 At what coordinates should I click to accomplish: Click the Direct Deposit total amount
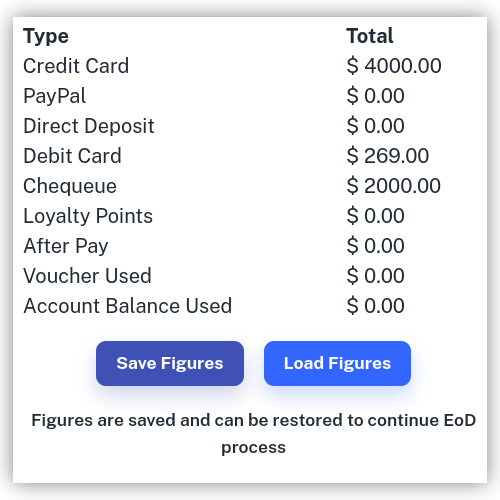(375, 126)
